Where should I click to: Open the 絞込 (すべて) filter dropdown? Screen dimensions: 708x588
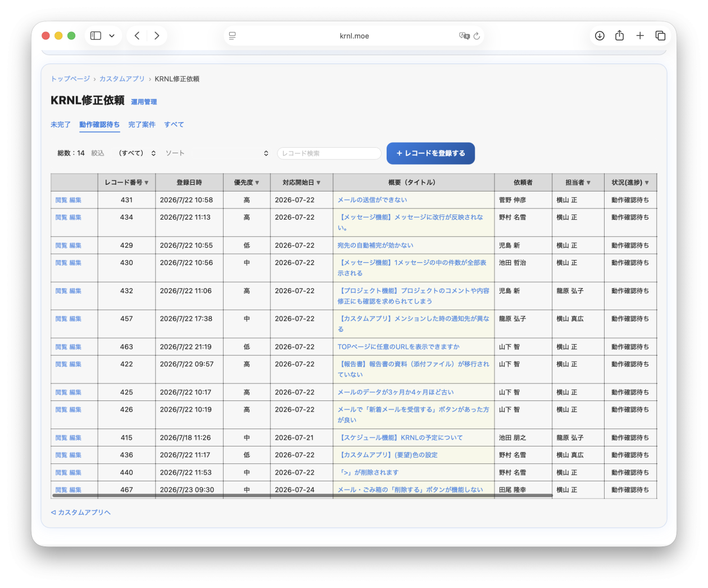137,153
